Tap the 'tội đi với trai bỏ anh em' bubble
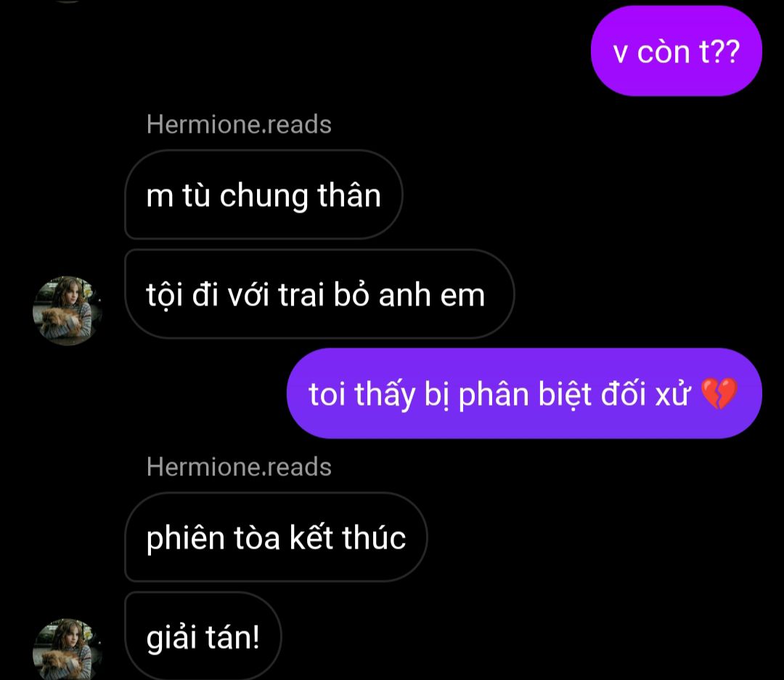The height and width of the screenshot is (680, 784). (x=319, y=294)
